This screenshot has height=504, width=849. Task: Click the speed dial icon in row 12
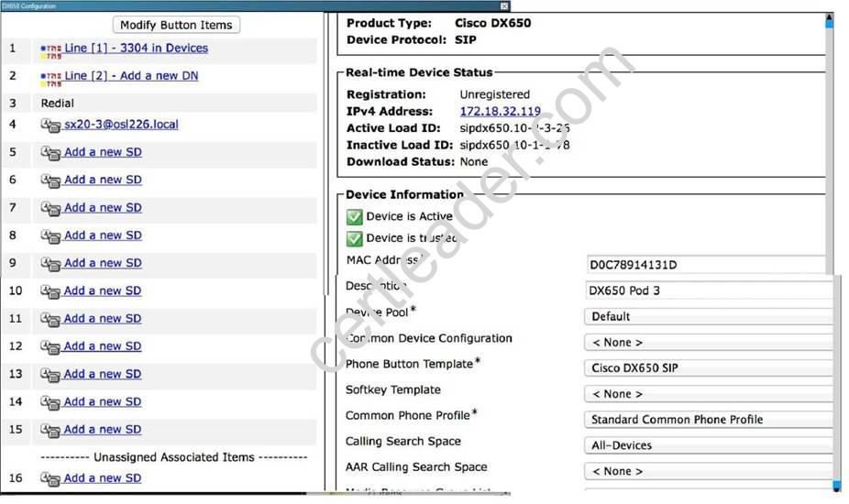coord(50,347)
